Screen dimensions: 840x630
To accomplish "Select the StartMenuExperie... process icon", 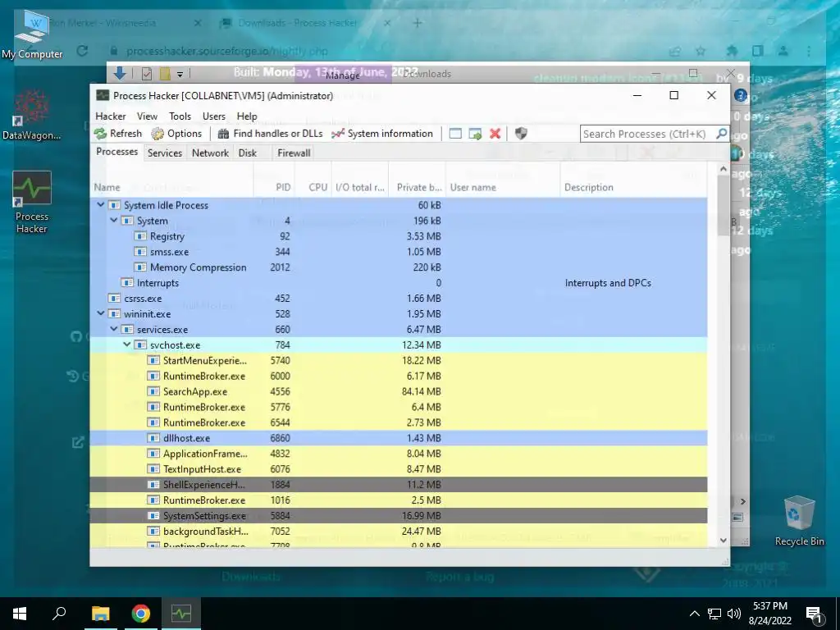I will pos(153,361).
